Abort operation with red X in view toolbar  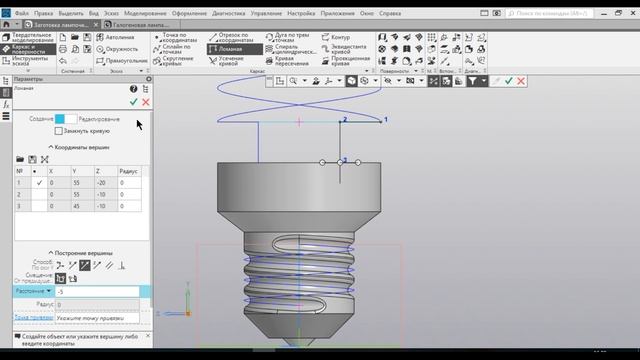[521, 81]
